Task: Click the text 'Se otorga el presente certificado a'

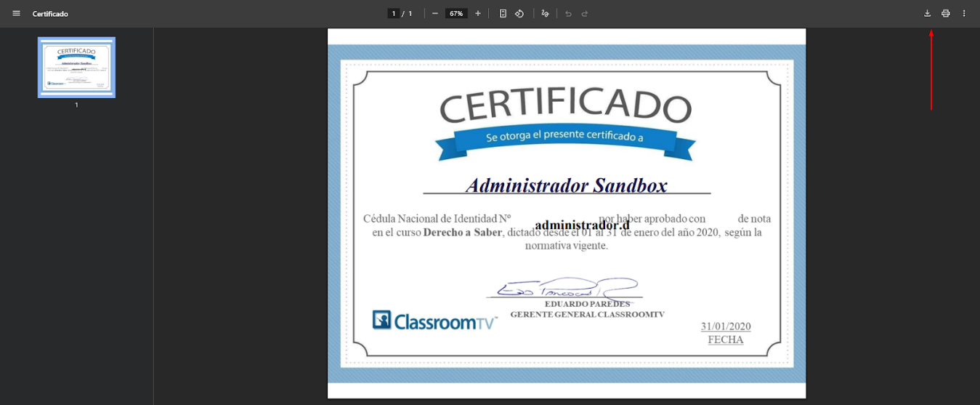Action: [x=564, y=137]
